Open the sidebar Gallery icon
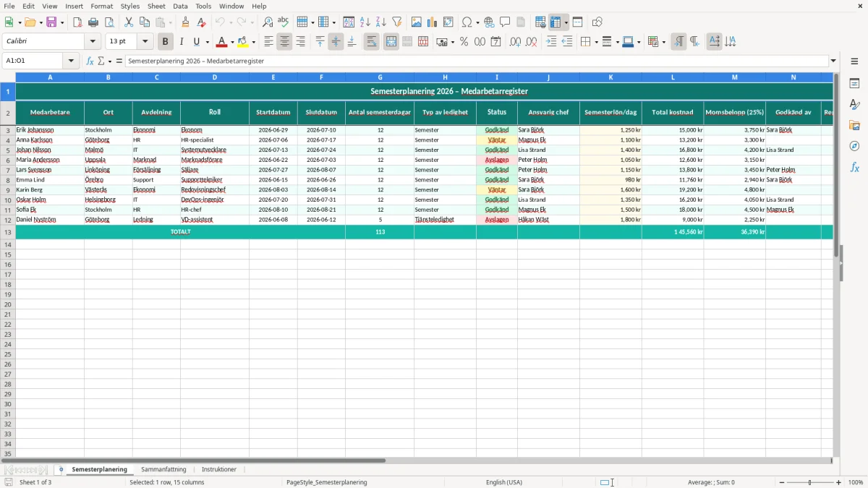Screen dimensions: 868x488 pyautogui.click(x=854, y=126)
